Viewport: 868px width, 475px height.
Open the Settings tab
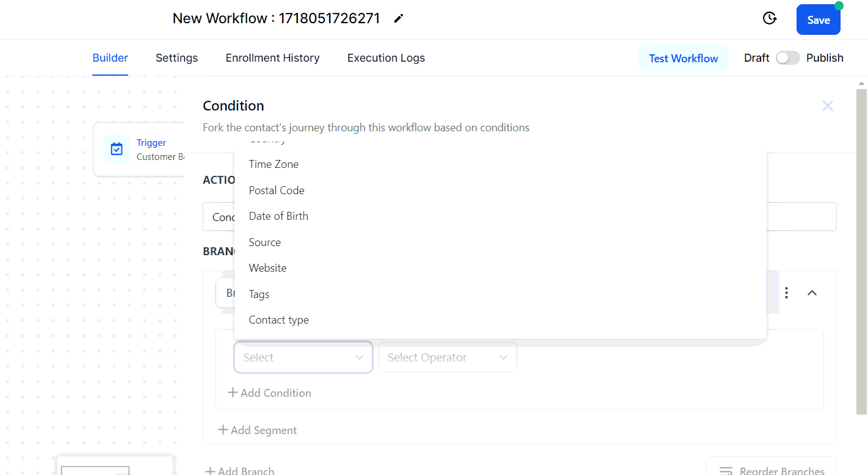[x=176, y=58]
